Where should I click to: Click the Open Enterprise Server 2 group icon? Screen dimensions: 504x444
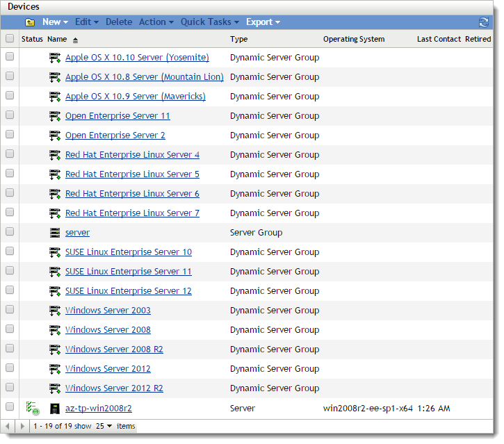click(55, 135)
